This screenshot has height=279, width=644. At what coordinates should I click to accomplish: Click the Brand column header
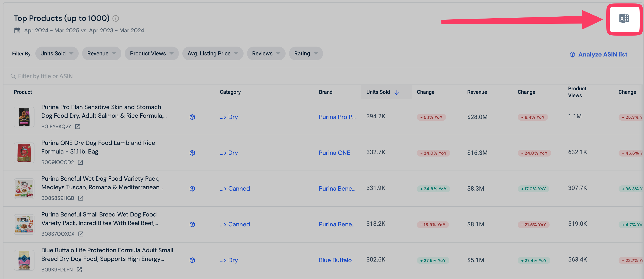(325, 92)
